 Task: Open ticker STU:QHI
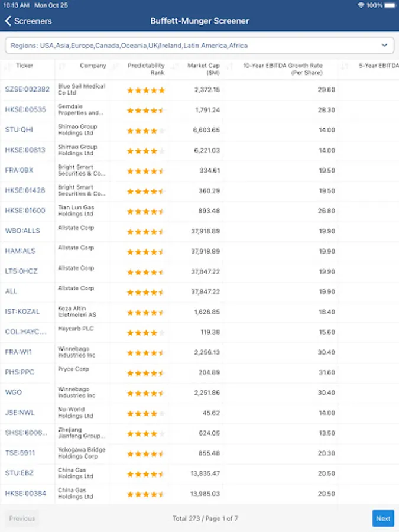(19, 130)
